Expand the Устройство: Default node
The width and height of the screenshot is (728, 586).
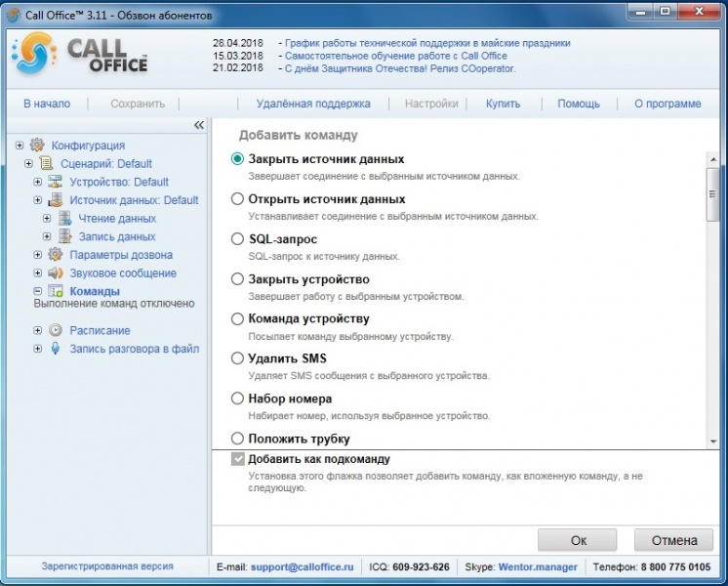tap(38, 182)
